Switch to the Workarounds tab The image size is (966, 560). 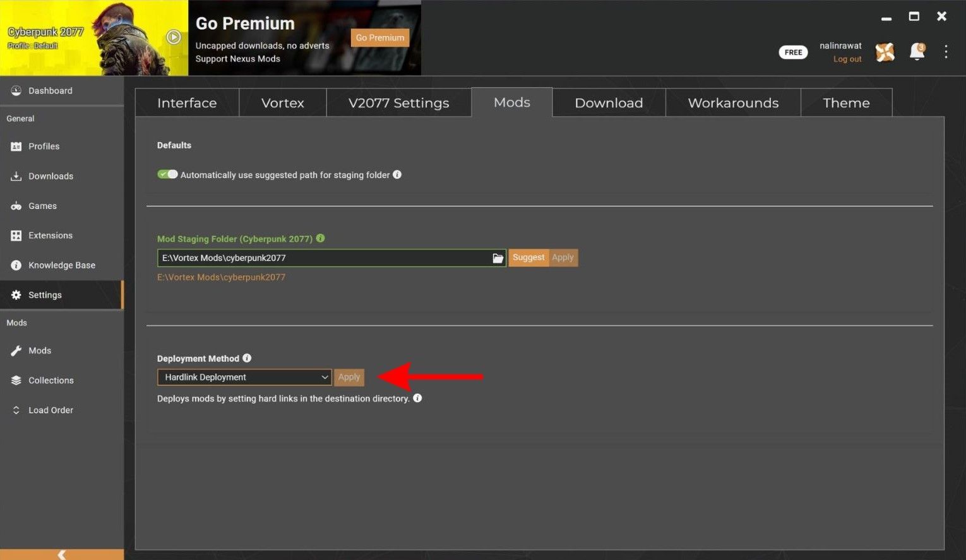coord(732,102)
